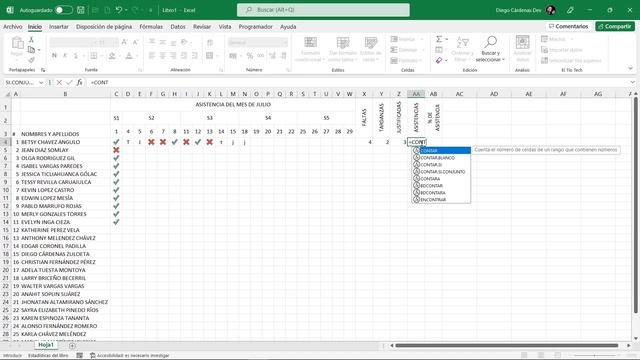Viewport: 640px width, 360px height.
Task: Click the formula bar text =CONT
Action: point(100,82)
